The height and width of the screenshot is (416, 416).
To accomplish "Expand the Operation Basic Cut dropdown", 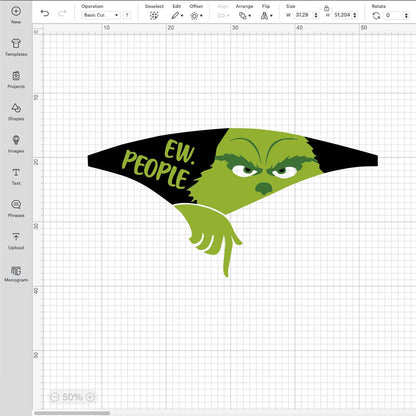I will click(x=100, y=15).
